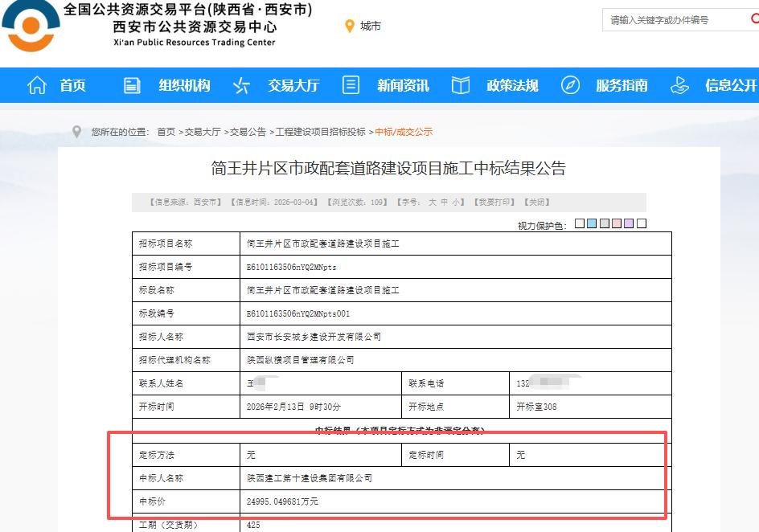
Task: Click the 服务指南 compass icon
Action: 570,84
